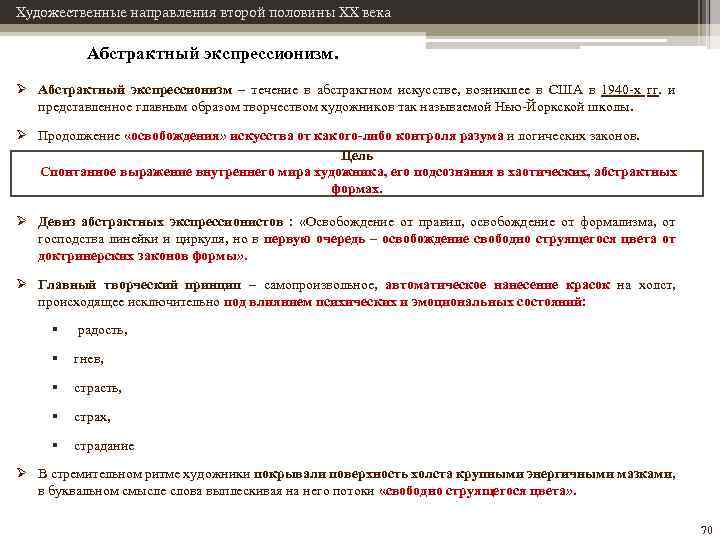Viewport: 720px width, 540px height.
Task: Click the red text 'доктринерских законов формы»'
Action: [141, 256]
